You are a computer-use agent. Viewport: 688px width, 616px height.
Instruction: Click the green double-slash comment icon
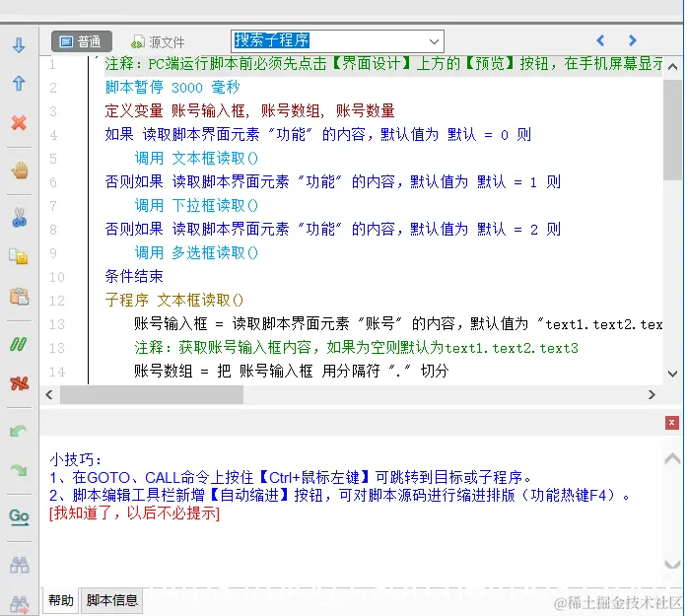pyautogui.click(x=19, y=344)
